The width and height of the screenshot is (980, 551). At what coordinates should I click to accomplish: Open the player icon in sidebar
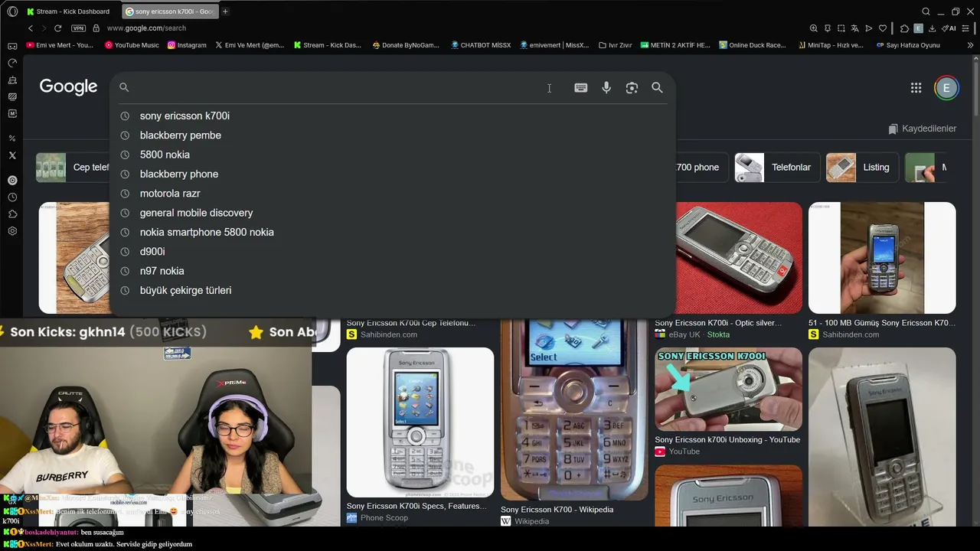pos(12,181)
